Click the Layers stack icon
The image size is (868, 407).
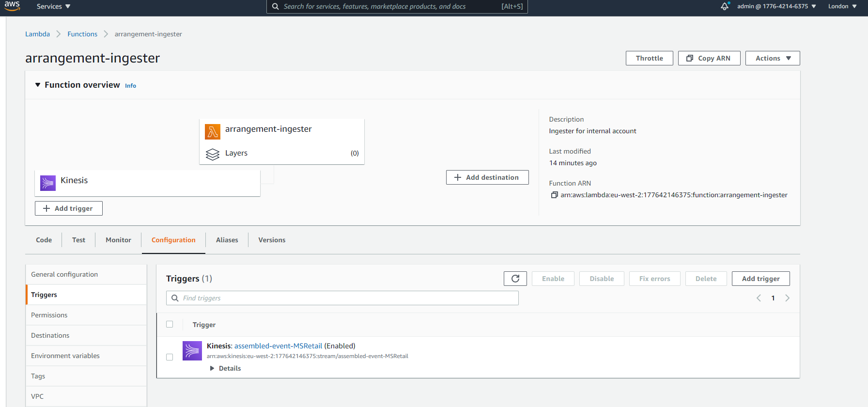(212, 154)
